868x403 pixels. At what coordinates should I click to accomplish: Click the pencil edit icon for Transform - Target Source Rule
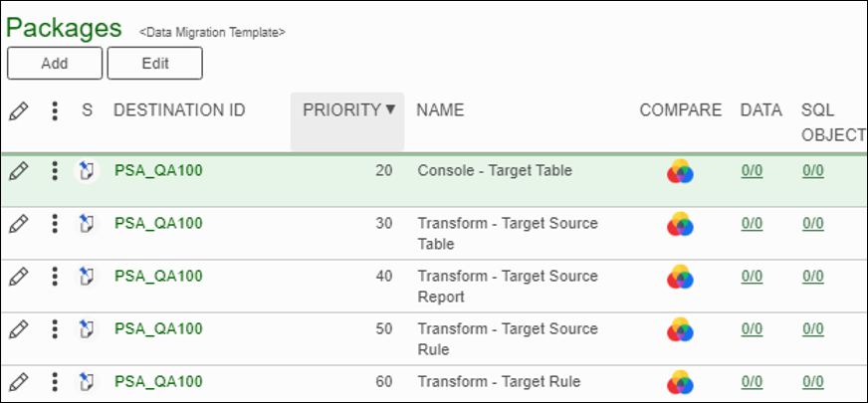(18, 329)
